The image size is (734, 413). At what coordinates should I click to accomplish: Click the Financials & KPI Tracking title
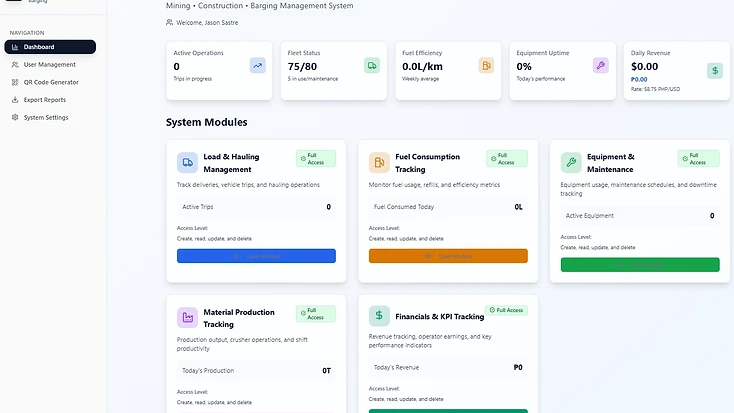click(440, 317)
